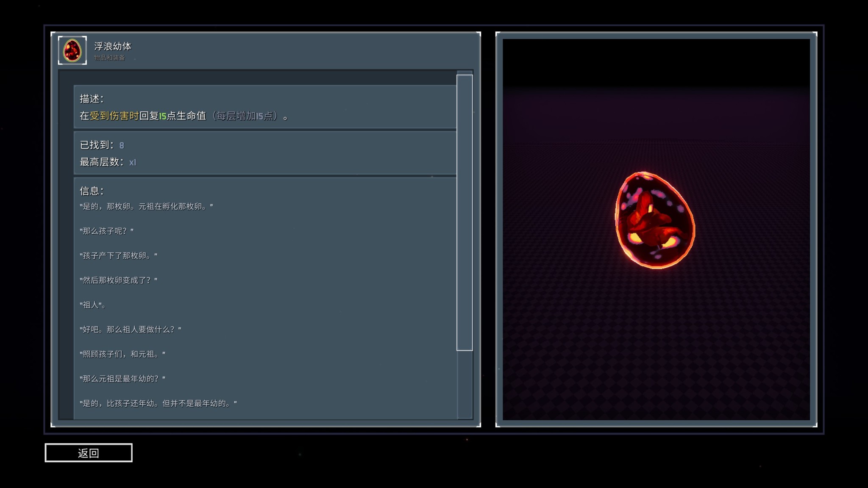Click the 物品和装备 category subtitle
This screenshot has height=488, width=868.
click(109, 58)
